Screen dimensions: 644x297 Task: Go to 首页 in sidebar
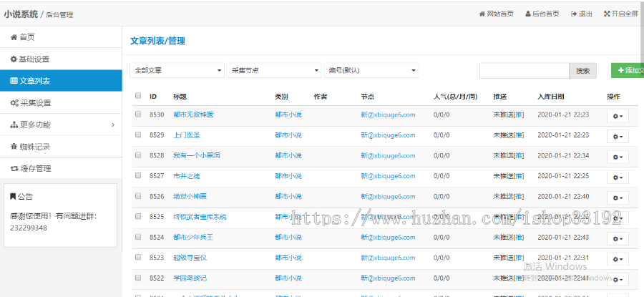61,37
